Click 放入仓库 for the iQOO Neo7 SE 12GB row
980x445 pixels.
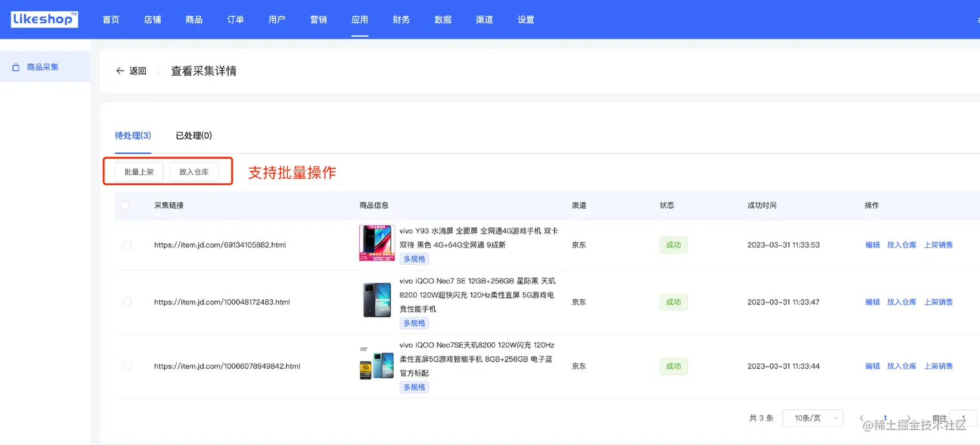[x=902, y=302]
